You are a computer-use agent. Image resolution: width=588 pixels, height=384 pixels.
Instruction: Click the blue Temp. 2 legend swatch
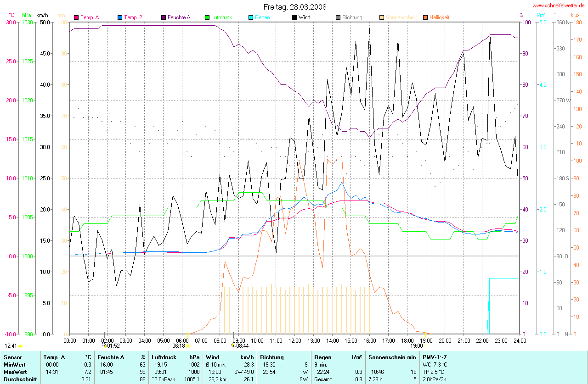120,17
